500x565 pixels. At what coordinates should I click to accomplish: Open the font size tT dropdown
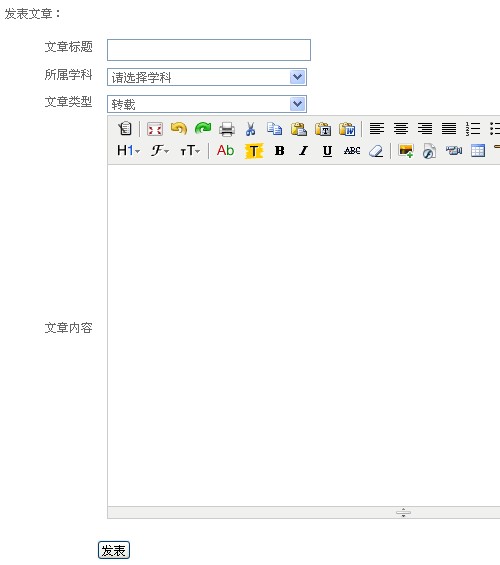pyautogui.click(x=190, y=151)
